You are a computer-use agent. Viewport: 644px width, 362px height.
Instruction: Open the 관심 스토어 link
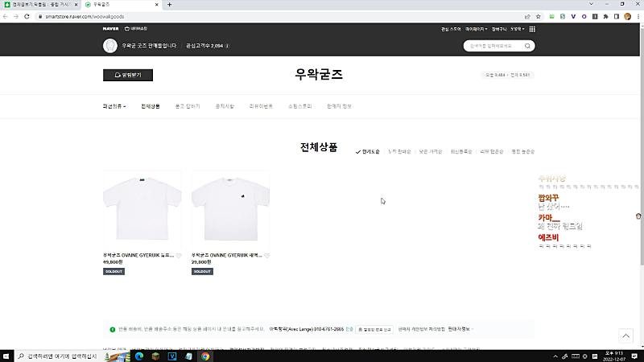click(451, 29)
